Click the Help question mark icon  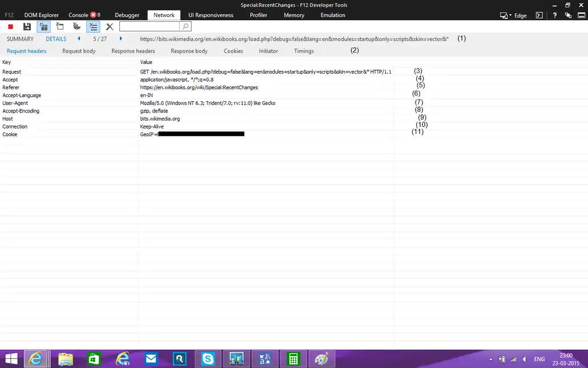[x=555, y=15]
